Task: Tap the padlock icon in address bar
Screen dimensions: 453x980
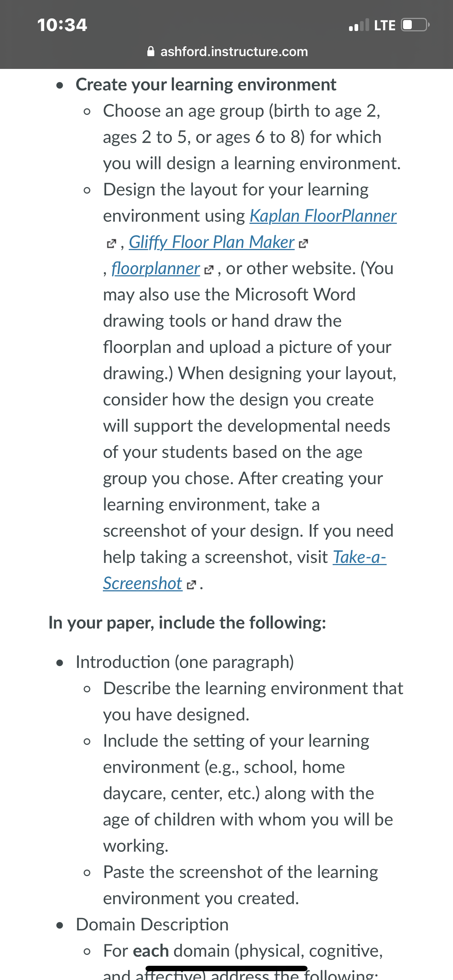Action: pyautogui.click(x=151, y=51)
